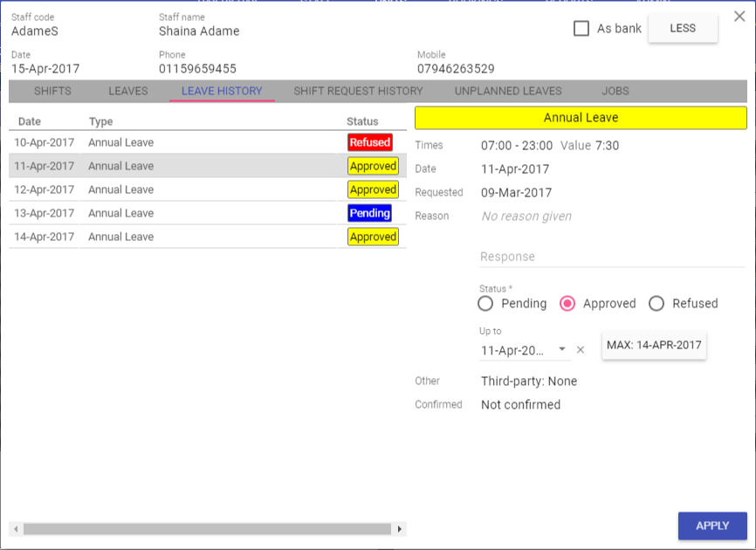
Task: Open the Up to date dropdown
Action: [x=562, y=349]
